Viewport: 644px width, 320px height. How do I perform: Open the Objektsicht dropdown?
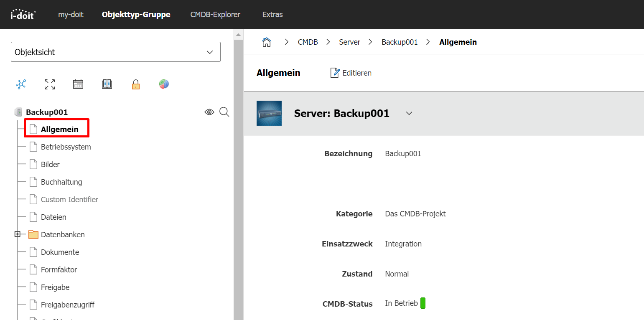point(115,52)
